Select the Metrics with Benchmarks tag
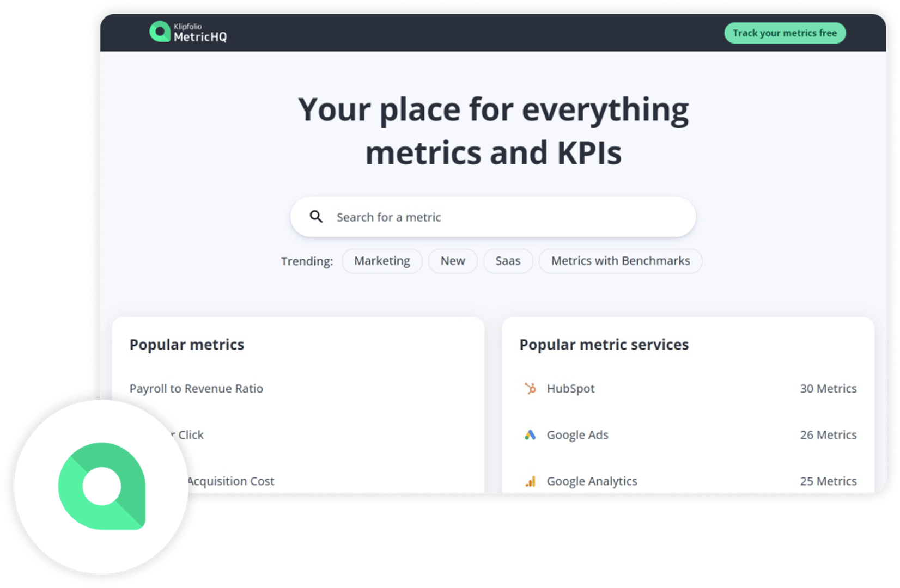The height and width of the screenshot is (588, 900). point(621,261)
